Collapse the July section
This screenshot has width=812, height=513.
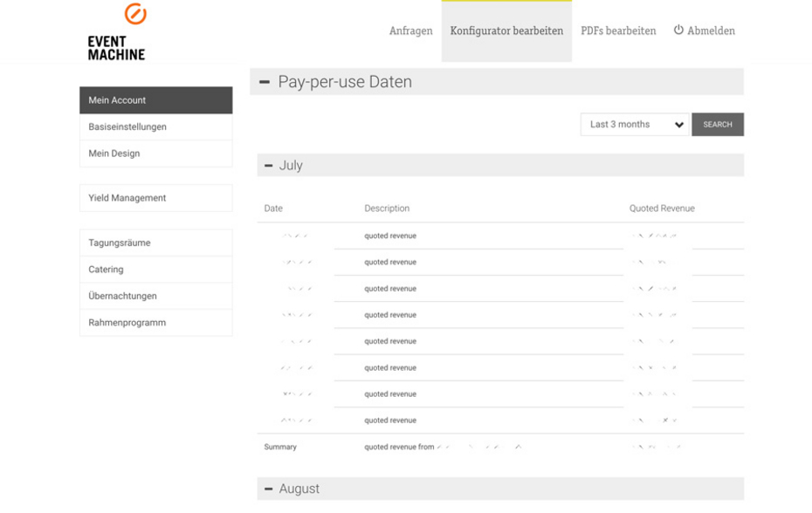pyautogui.click(x=269, y=166)
